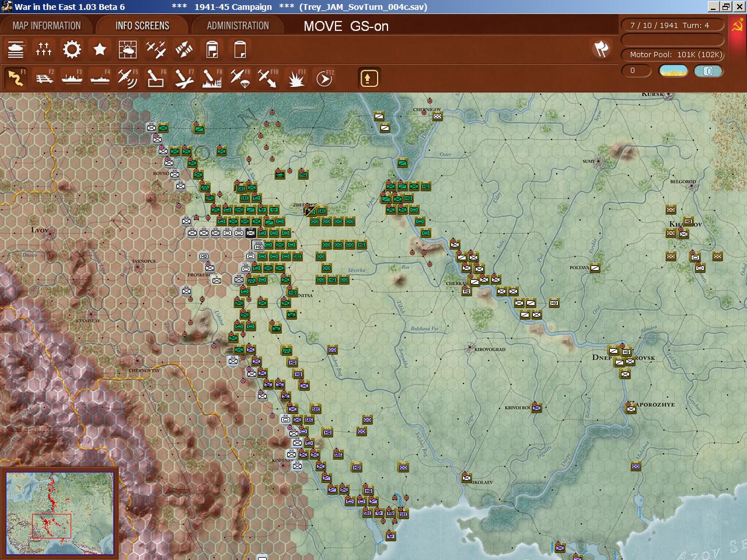Click the Lvov city label on the map
The image size is (747, 560).
(40, 230)
